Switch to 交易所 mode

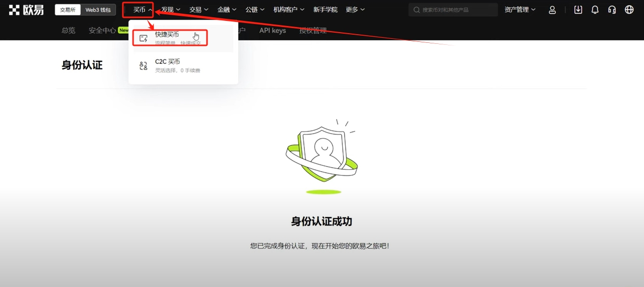tap(68, 10)
